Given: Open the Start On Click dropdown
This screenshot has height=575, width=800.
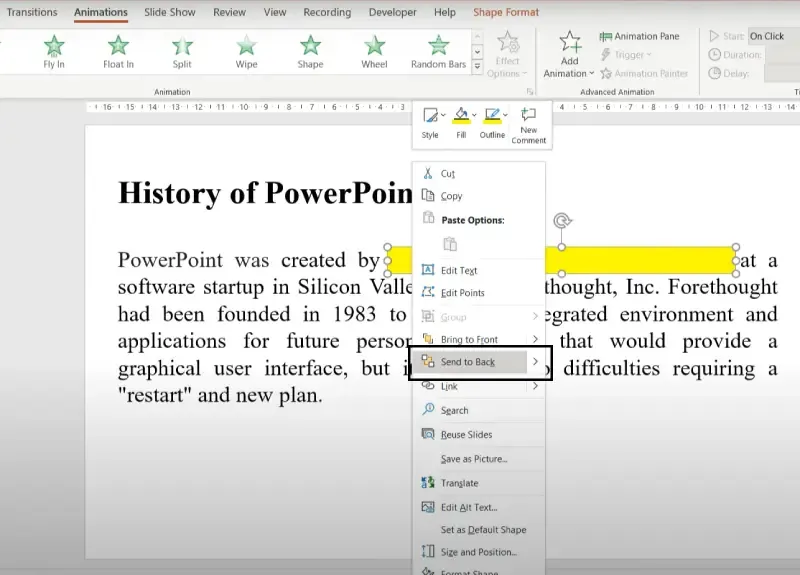Looking at the screenshot, I should point(773,36).
